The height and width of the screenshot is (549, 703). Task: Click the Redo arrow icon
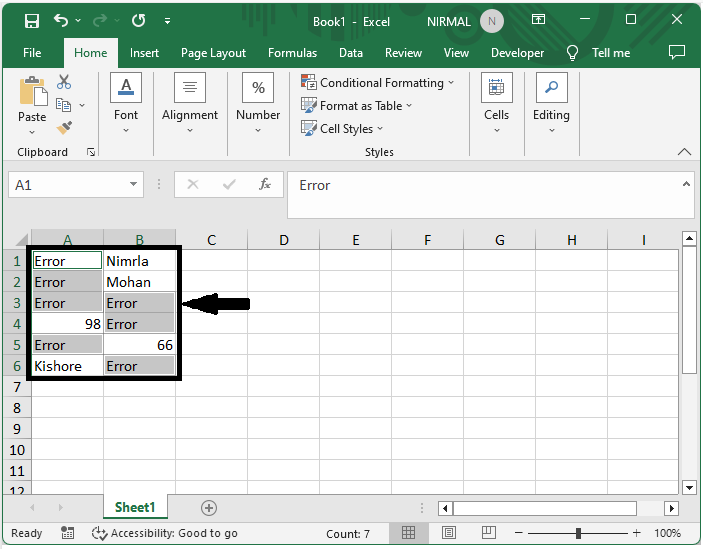100,20
